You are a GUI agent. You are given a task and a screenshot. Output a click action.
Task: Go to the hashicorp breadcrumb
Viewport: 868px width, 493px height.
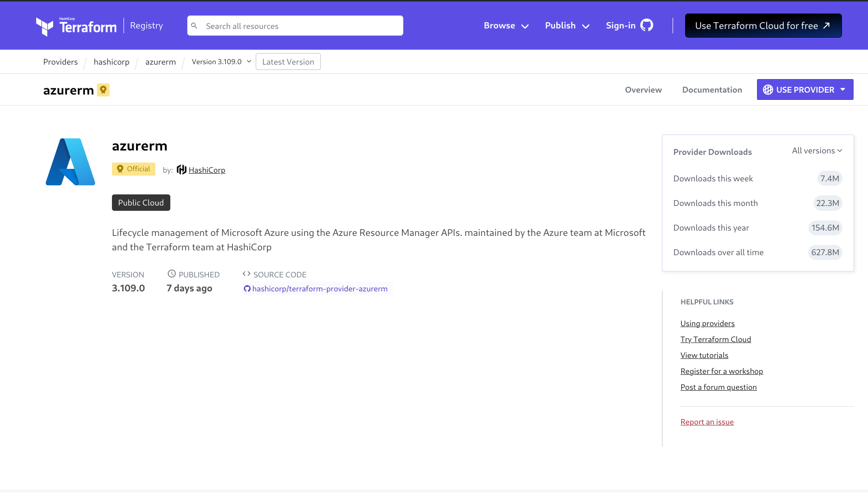(x=111, y=62)
